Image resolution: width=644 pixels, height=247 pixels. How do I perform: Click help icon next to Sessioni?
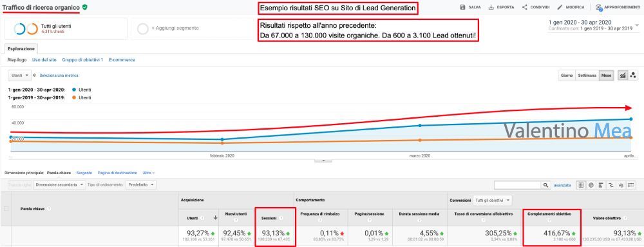(x=281, y=218)
